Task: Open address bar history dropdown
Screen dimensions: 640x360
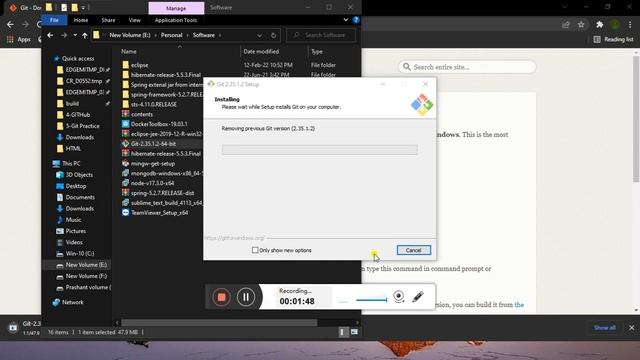Action: tap(259, 36)
